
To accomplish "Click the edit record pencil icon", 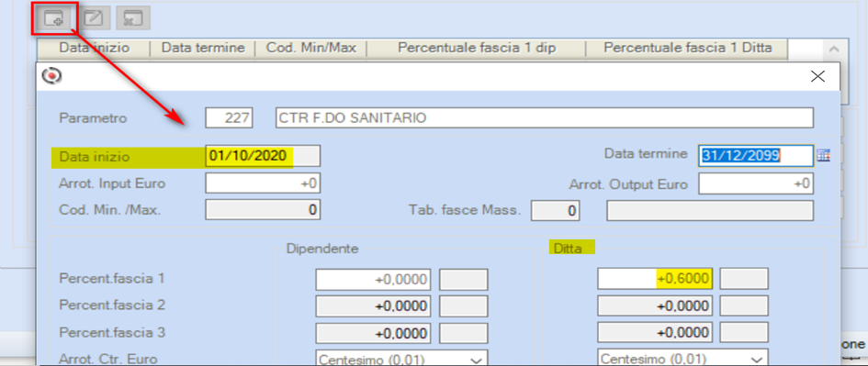I will click(94, 18).
